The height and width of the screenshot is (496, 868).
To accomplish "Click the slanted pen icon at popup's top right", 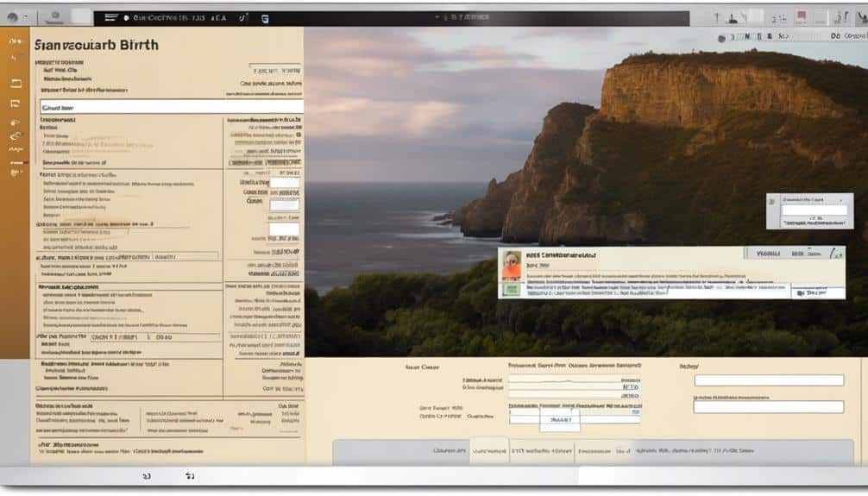I will 834,254.
